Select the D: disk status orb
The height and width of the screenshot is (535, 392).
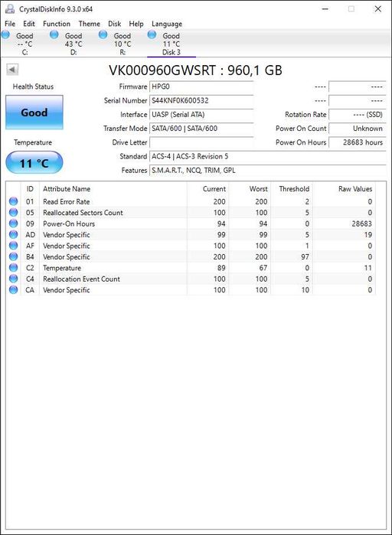coord(54,34)
